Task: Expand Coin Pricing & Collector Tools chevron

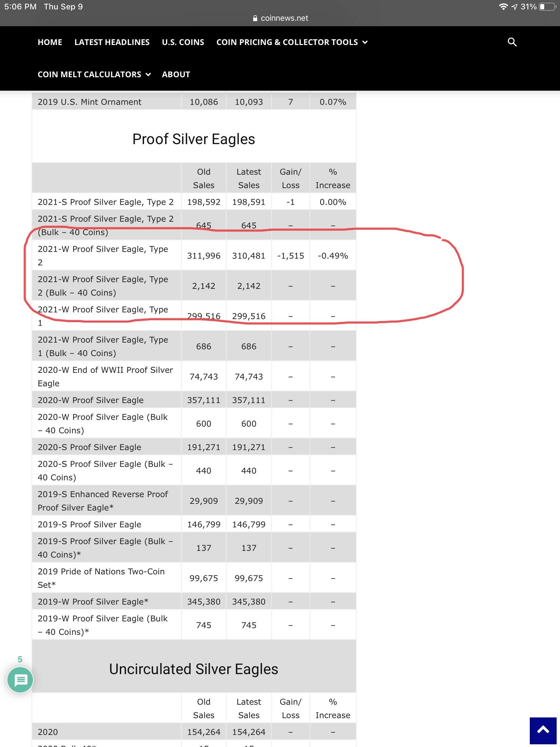Action: point(365,42)
